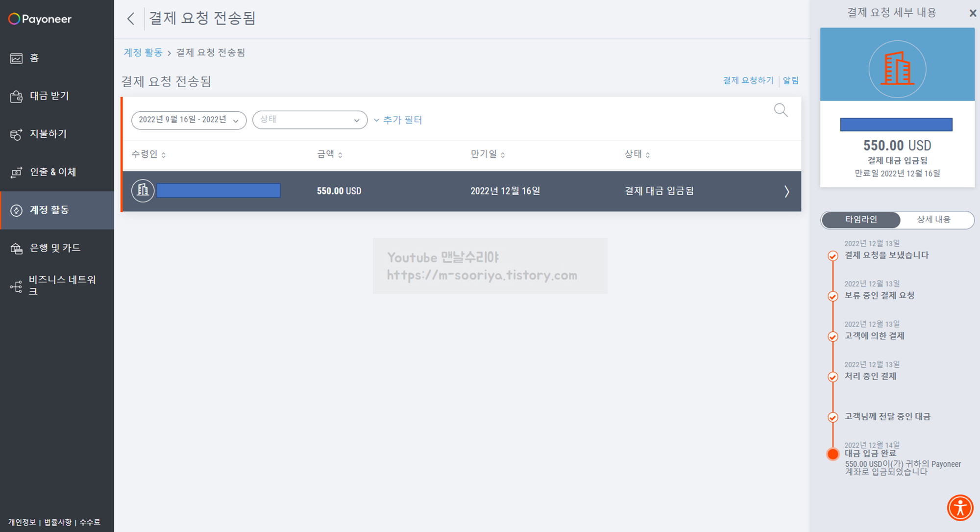Switch to the 타임라인 tab
980x532 pixels.
click(x=861, y=220)
